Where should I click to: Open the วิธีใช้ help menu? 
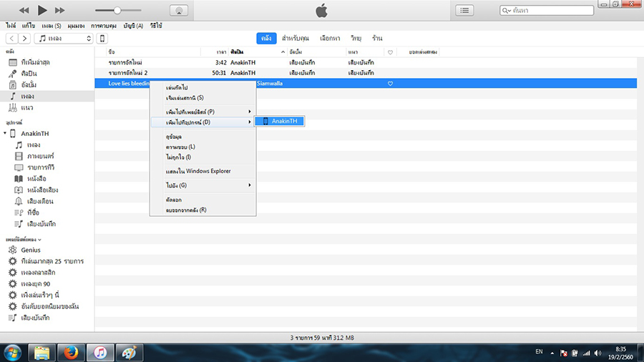(x=156, y=26)
